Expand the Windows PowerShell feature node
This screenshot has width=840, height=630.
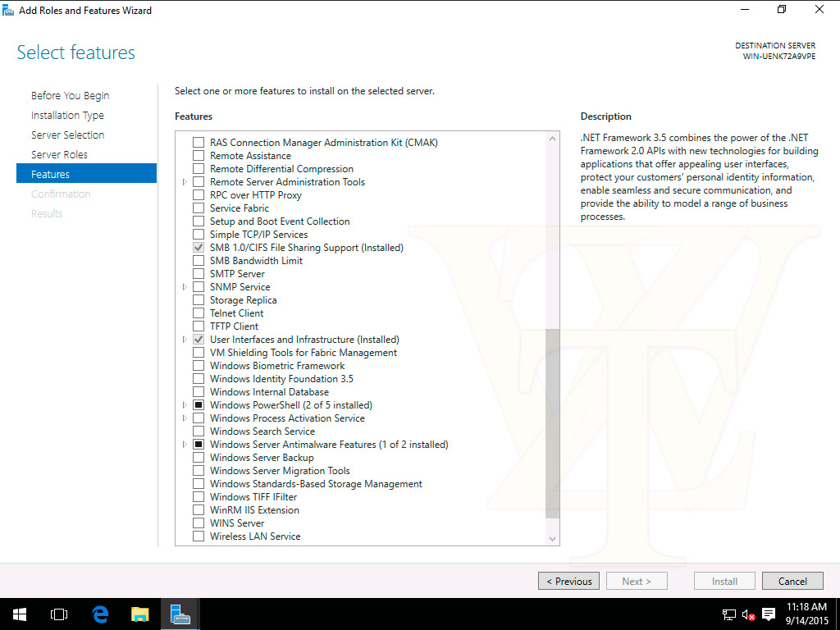pos(185,405)
